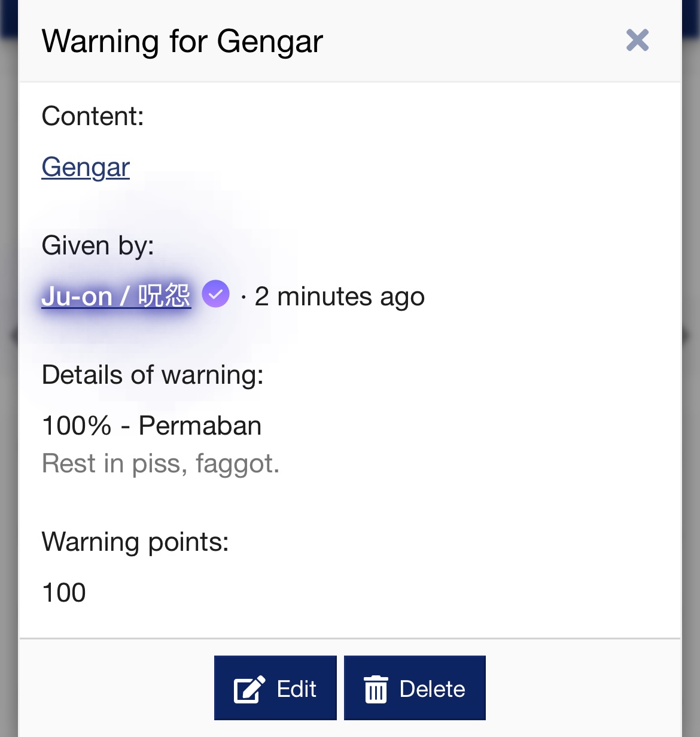Image resolution: width=700 pixels, height=737 pixels.
Task: Click the "Content:" label
Action: coord(93,116)
